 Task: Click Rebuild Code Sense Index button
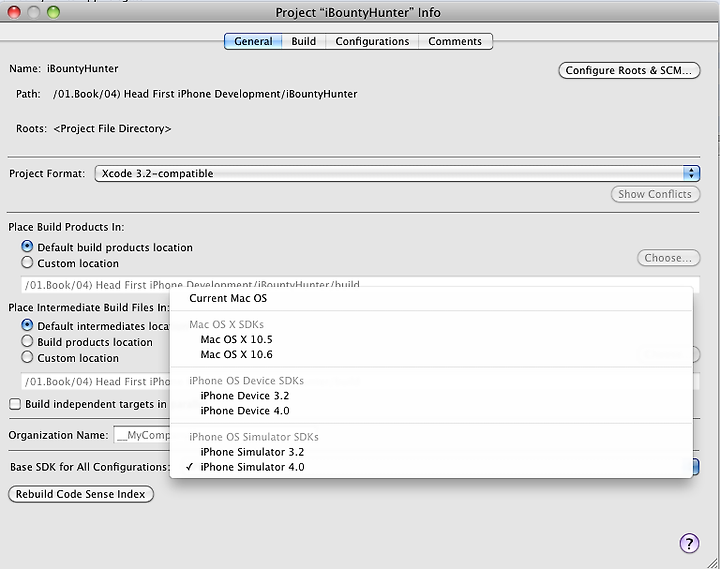point(81,494)
